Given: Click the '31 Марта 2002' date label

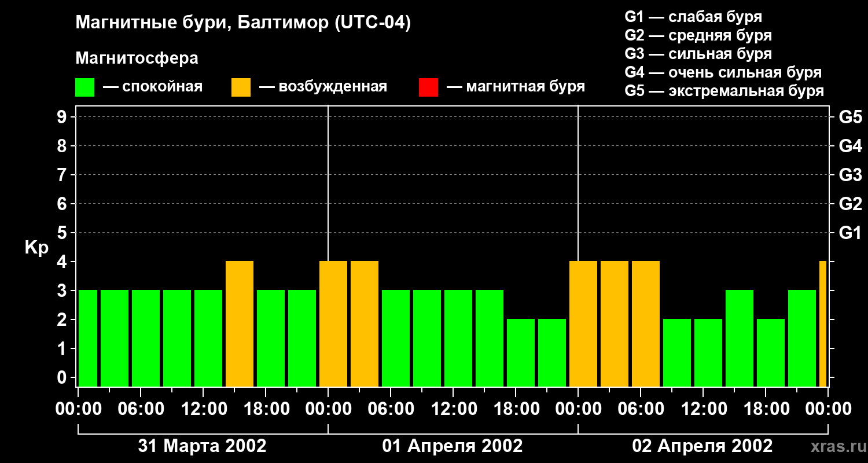Looking at the screenshot, I should pos(203,446).
